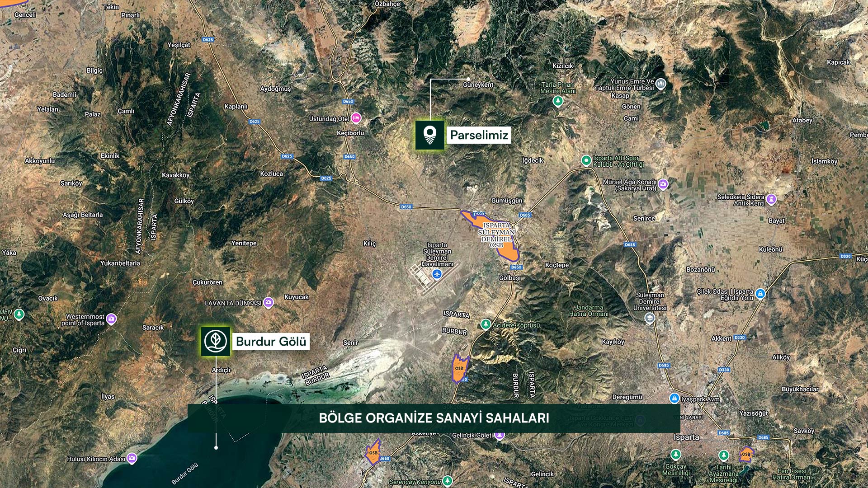The width and height of the screenshot is (868, 488).
Task: Click the Çilek Odası Isparta marker
Action: 760,293
